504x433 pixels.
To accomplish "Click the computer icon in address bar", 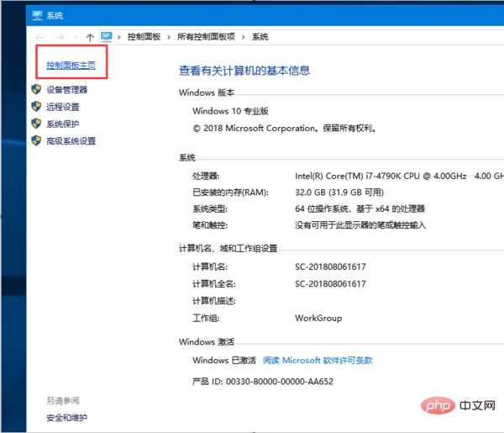I will click(x=107, y=37).
